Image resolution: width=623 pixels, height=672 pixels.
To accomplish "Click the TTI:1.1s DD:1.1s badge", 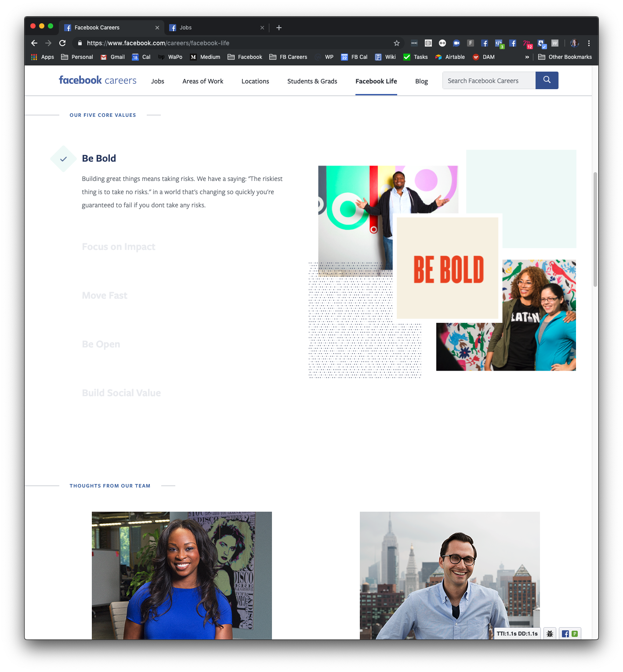I will point(517,634).
